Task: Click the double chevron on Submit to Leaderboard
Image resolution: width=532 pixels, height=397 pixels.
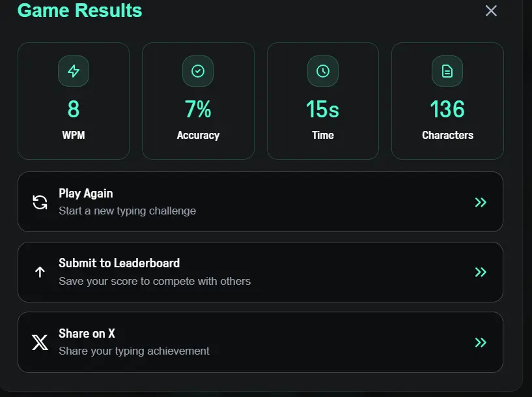Action: click(481, 272)
